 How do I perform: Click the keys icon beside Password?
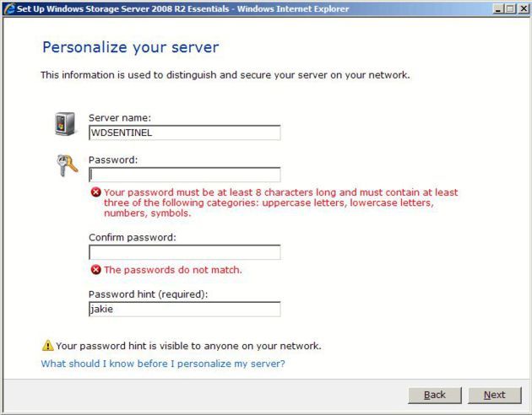coord(68,165)
